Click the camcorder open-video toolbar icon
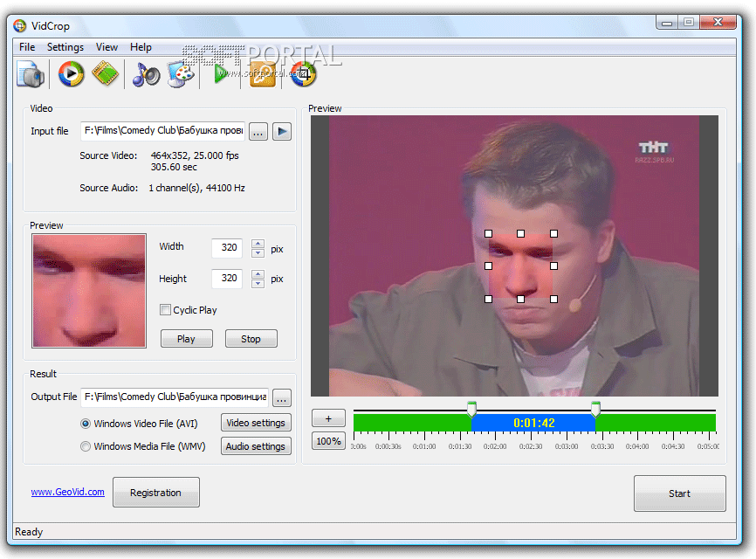The width and height of the screenshot is (756, 559). click(31, 74)
